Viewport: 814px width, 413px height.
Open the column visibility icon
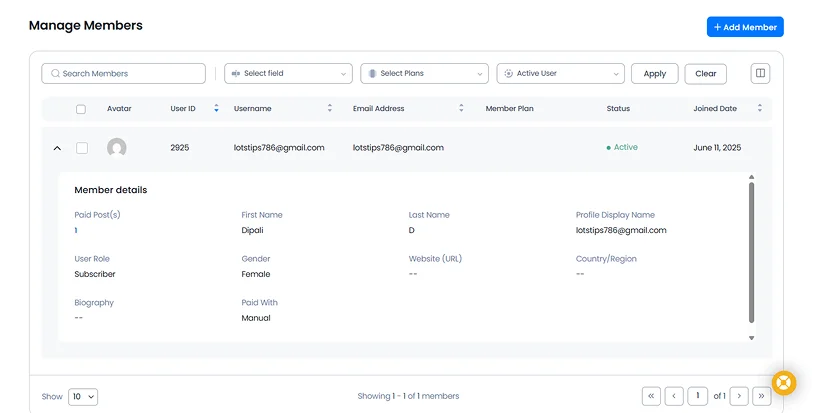[x=760, y=73]
